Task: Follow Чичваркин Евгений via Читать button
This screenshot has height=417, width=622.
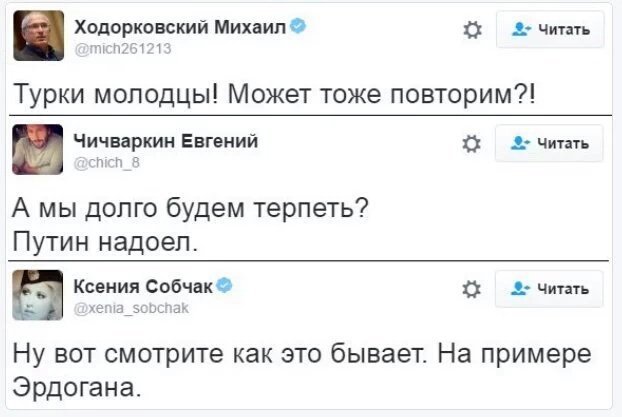Action: 549,143
